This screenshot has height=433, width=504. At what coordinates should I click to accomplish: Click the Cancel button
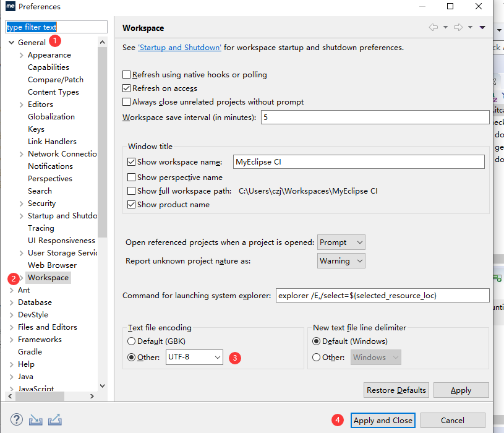point(453,420)
